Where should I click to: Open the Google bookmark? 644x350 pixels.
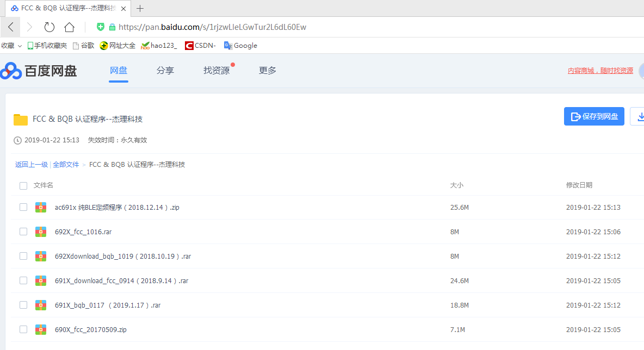coord(240,46)
